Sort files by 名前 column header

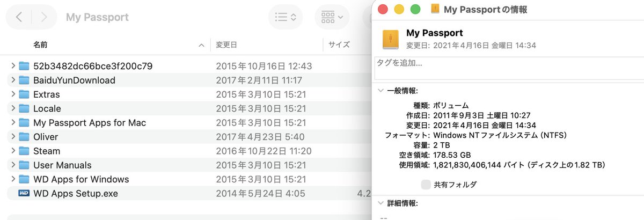pos(41,45)
